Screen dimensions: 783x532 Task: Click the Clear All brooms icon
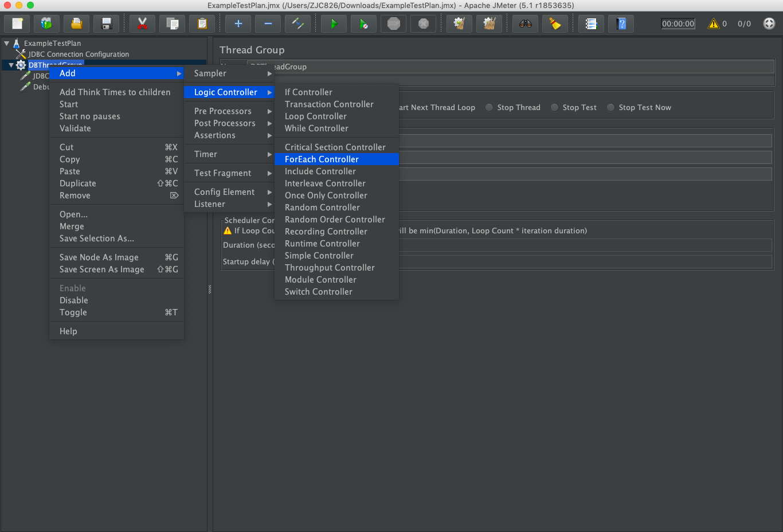(489, 24)
